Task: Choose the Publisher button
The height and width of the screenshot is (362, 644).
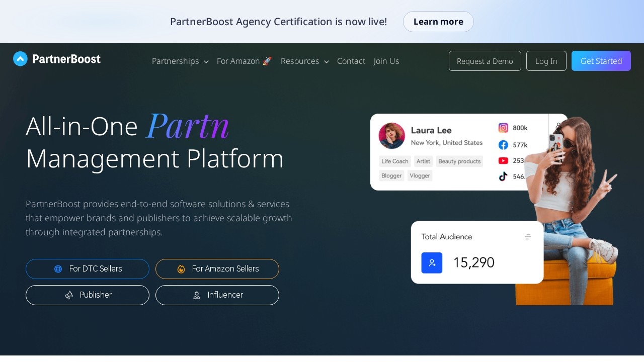Action: pyautogui.click(x=88, y=295)
